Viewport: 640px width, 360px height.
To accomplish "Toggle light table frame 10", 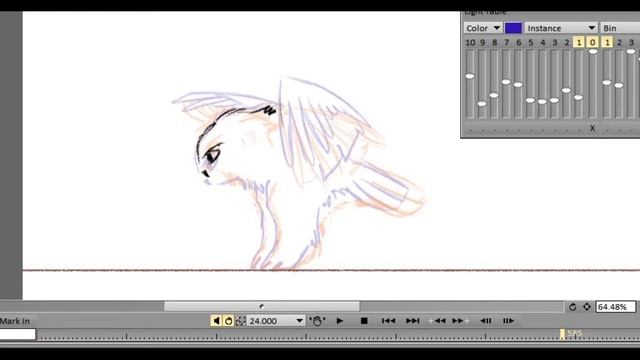I will click(x=470, y=42).
